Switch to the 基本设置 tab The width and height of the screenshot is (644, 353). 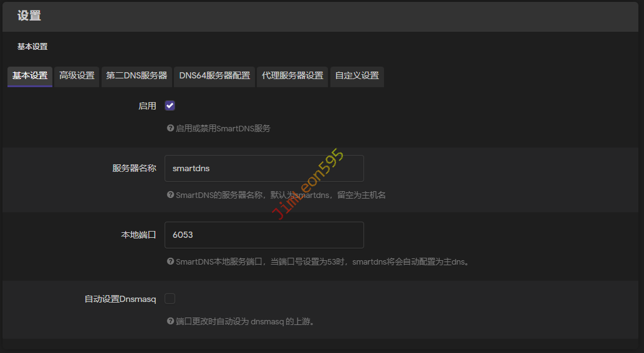click(x=30, y=76)
